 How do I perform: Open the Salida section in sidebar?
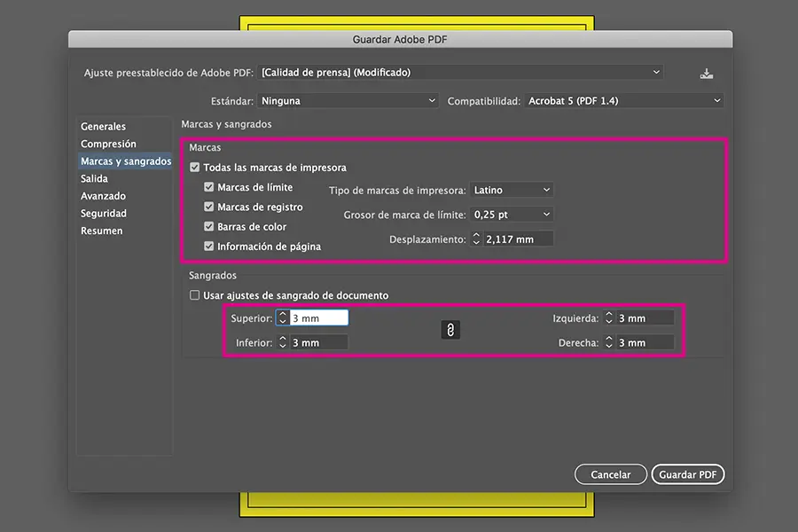(x=94, y=178)
